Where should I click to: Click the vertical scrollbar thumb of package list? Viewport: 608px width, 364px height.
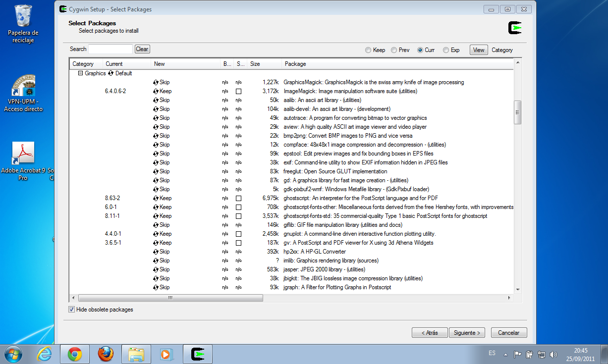[518, 112]
